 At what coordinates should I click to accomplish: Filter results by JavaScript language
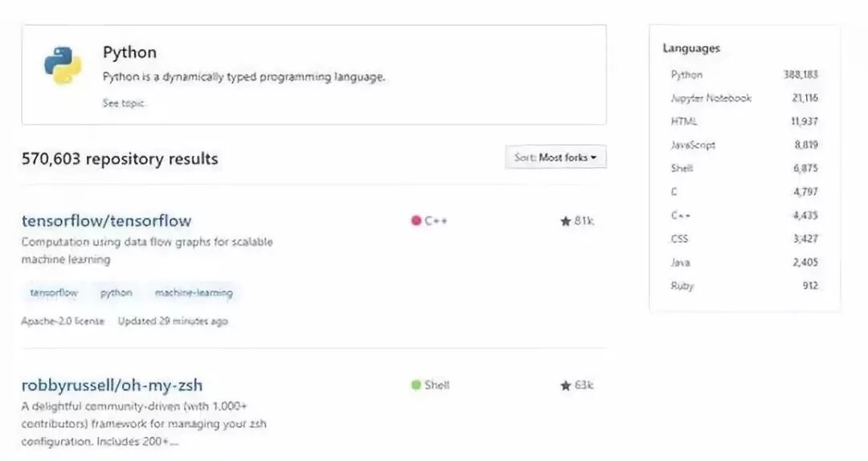[692, 145]
